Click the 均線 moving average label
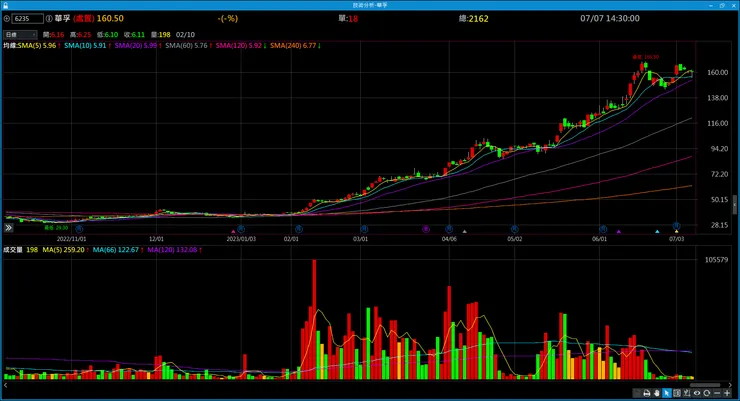This screenshot has width=740, height=401. [10, 46]
